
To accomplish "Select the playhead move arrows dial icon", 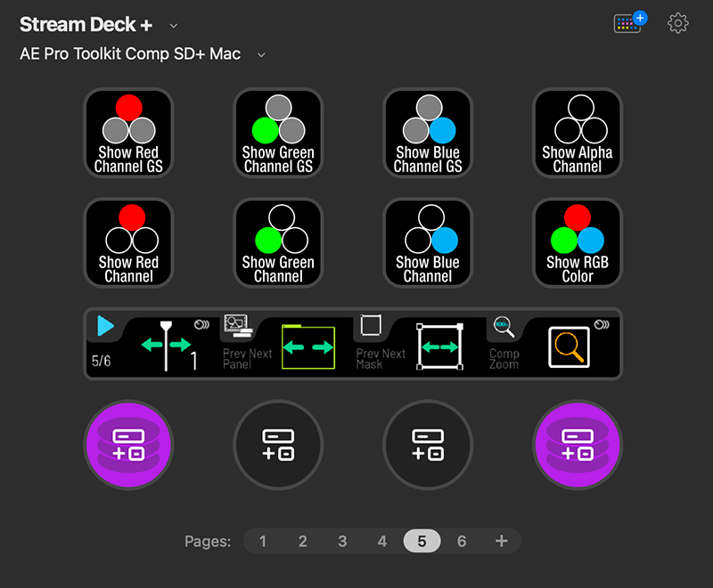I will (167, 346).
